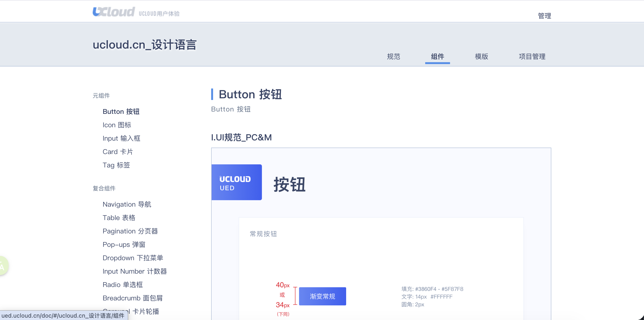The image size is (644, 320).
Task: Open Table 表格 component page
Action: pyautogui.click(x=119, y=218)
